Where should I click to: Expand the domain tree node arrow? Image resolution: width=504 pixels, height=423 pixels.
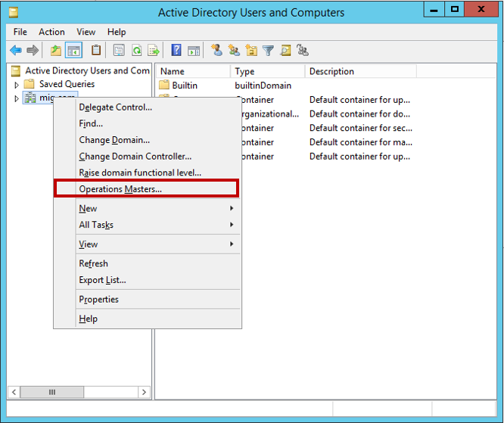point(17,98)
